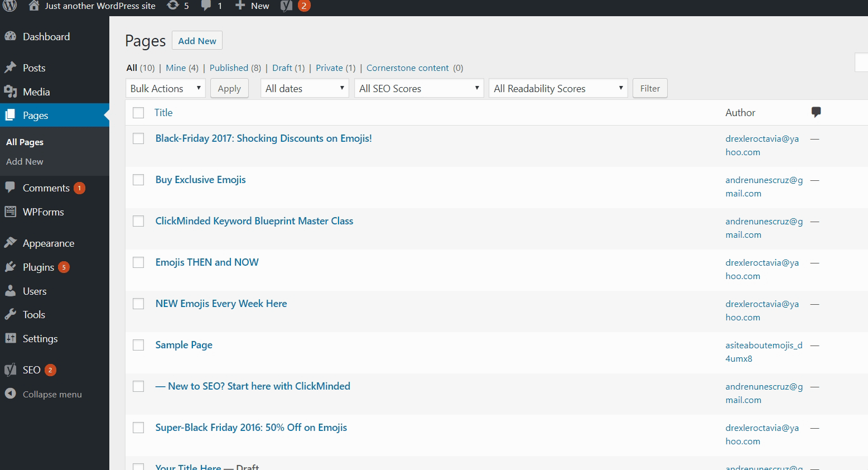This screenshot has width=868, height=470.
Task: Click the WordPress logo in admin bar
Action: click(10, 6)
